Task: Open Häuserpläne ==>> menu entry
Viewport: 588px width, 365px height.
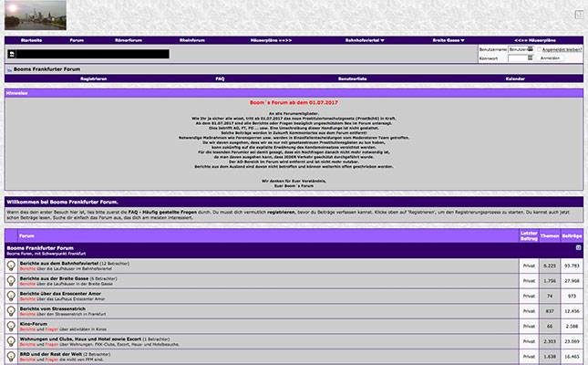Action: click(x=271, y=40)
